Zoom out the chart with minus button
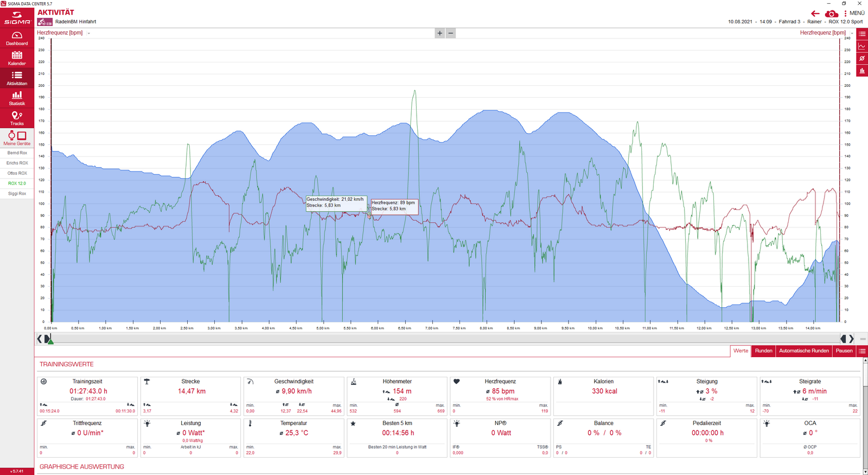Screen dimensions: 868x475 pos(450,33)
